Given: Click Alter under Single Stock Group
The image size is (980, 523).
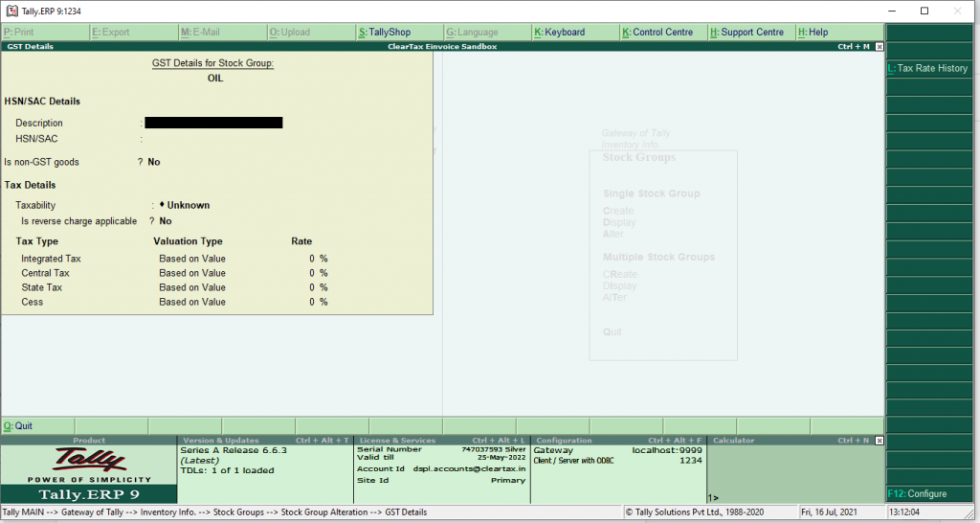Looking at the screenshot, I should click(x=613, y=234).
